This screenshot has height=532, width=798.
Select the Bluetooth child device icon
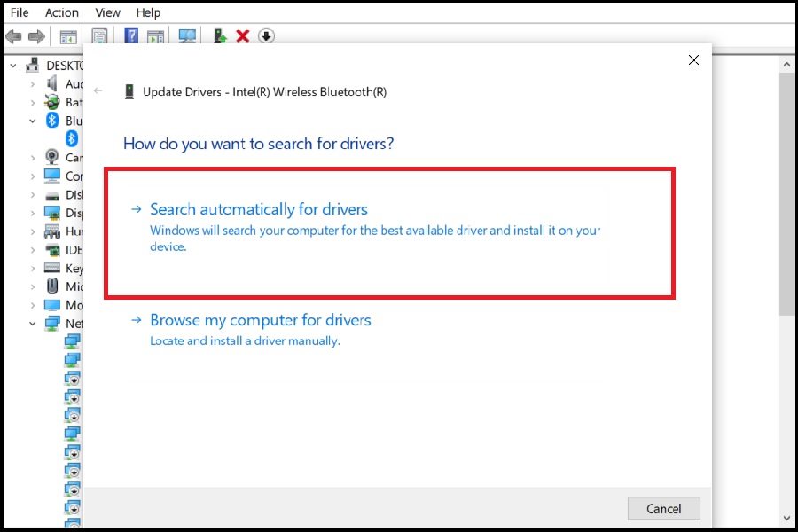71,138
